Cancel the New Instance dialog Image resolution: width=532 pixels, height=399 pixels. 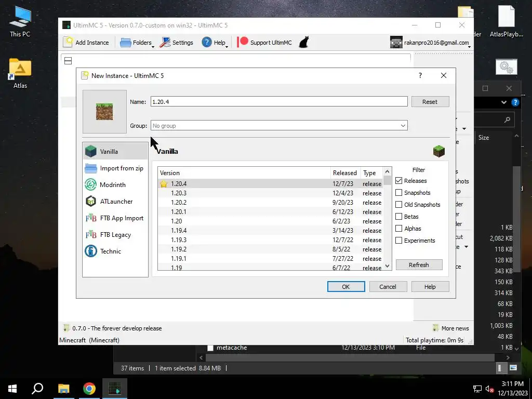[388, 286]
